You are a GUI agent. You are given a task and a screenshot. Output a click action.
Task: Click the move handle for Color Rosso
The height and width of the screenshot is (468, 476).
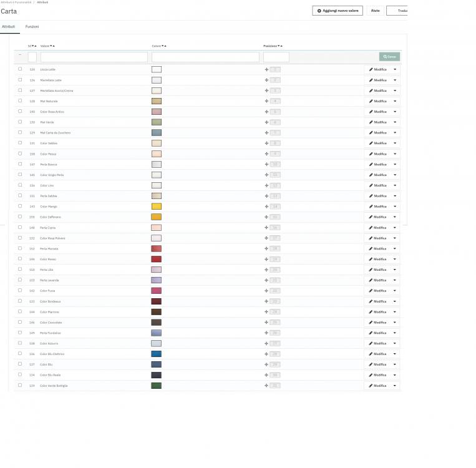coord(266,259)
